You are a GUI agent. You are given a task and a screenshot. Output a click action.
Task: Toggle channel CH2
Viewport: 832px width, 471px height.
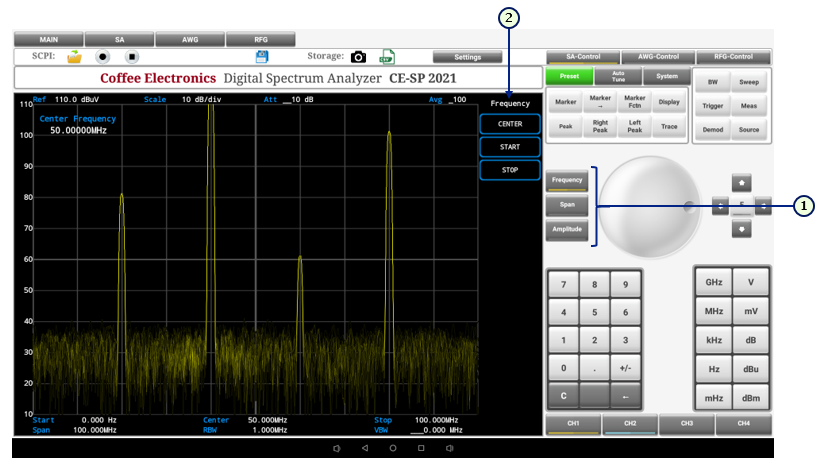(630, 424)
